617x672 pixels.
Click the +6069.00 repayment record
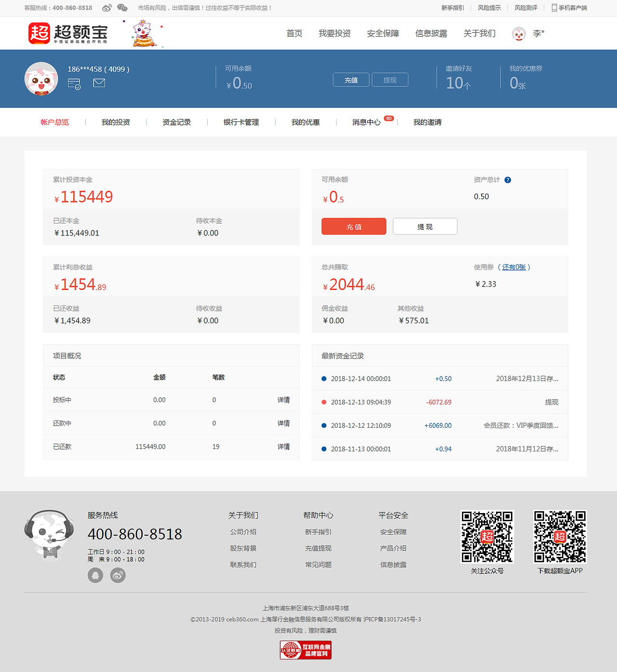pyautogui.click(x=440, y=426)
